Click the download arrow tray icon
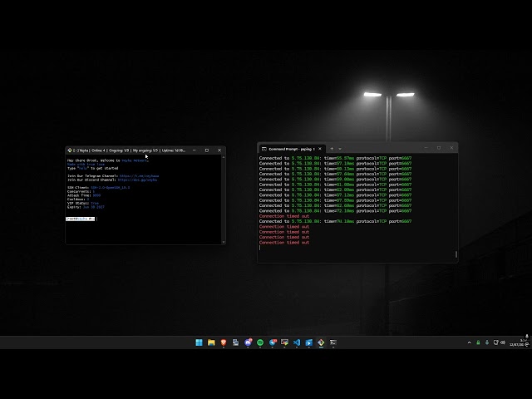The image size is (532, 399). tap(487, 342)
